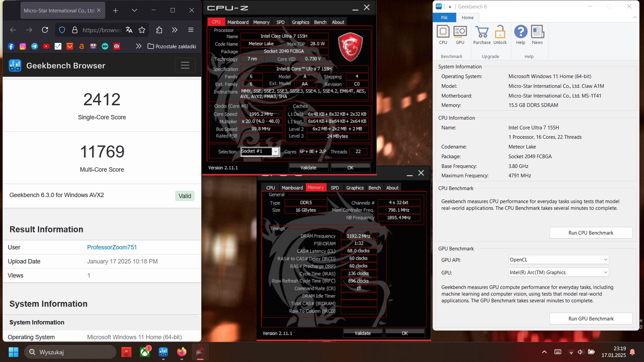This screenshot has width=644, height=362.
Task: Open the CeX bookmark
Action: 117,46
